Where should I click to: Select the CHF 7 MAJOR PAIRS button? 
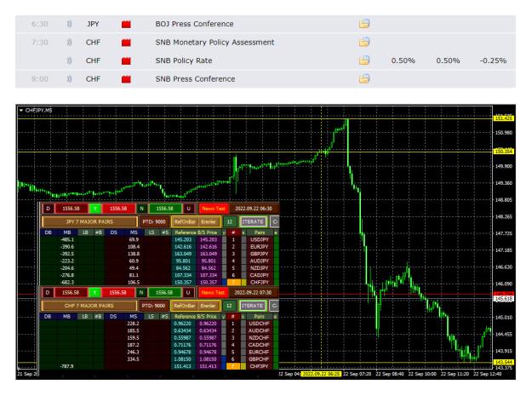coord(89,306)
